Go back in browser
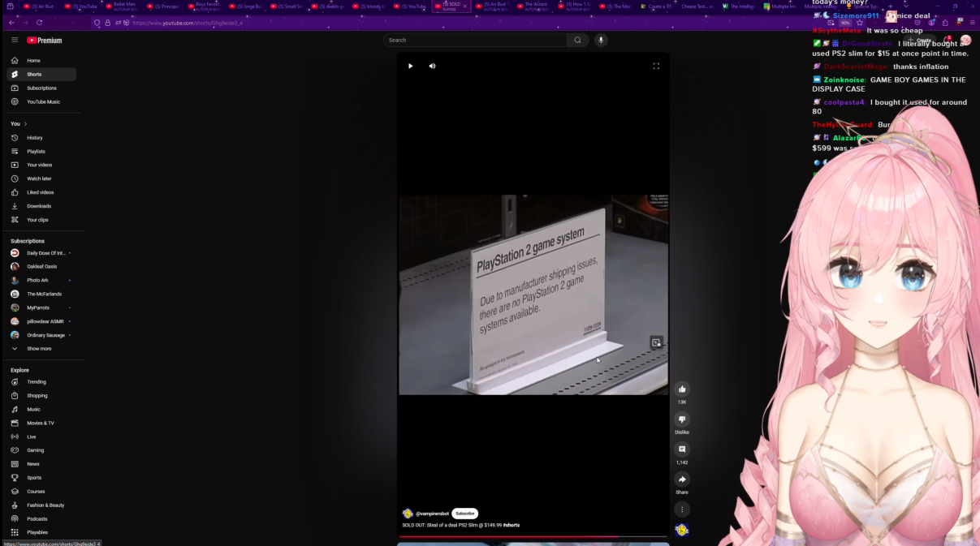This screenshot has height=546, width=980. [11, 23]
